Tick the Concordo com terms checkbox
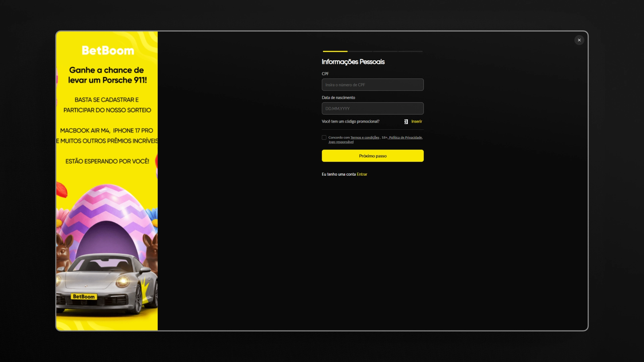 324,138
